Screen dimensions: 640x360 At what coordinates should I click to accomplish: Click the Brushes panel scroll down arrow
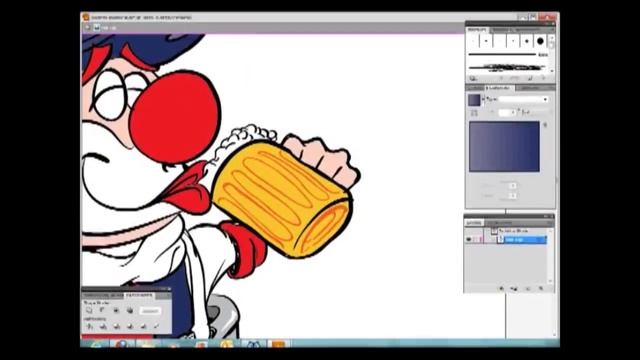tap(552, 71)
